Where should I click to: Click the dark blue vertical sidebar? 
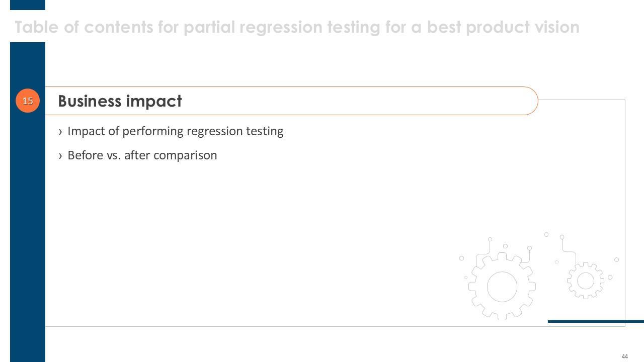tap(28, 226)
